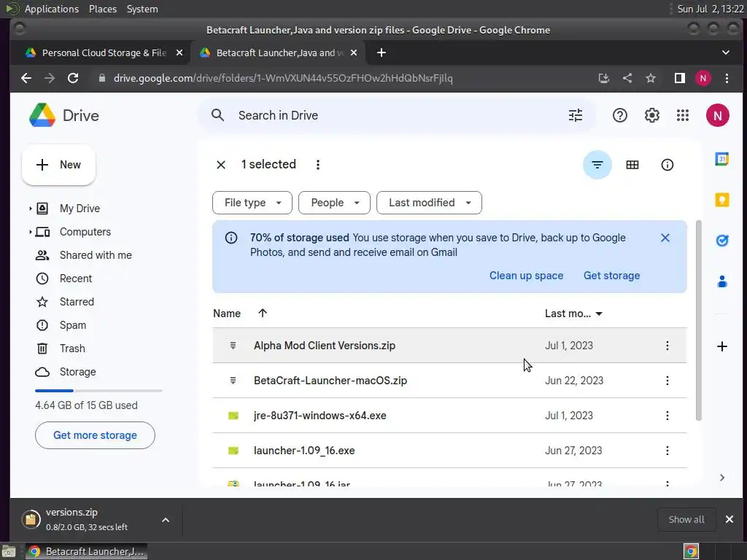The height and width of the screenshot is (560, 747).
Task: Open Google Calendar in side panel
Action: 722,160
